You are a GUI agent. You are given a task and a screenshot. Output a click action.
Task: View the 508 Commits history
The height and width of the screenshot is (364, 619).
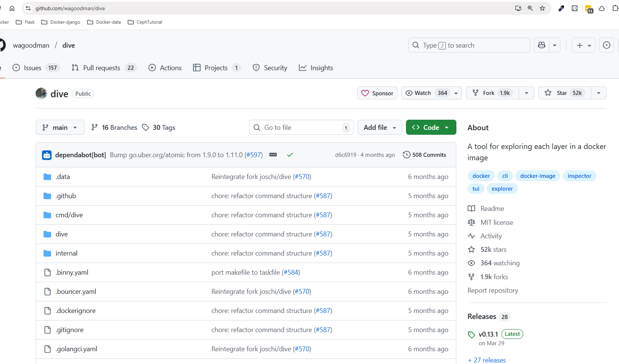pyautogui.click(x=424, y=155)
